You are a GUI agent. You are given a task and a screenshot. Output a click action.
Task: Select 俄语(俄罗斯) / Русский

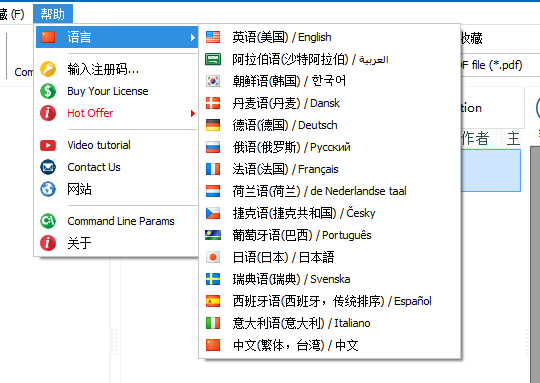330,147
